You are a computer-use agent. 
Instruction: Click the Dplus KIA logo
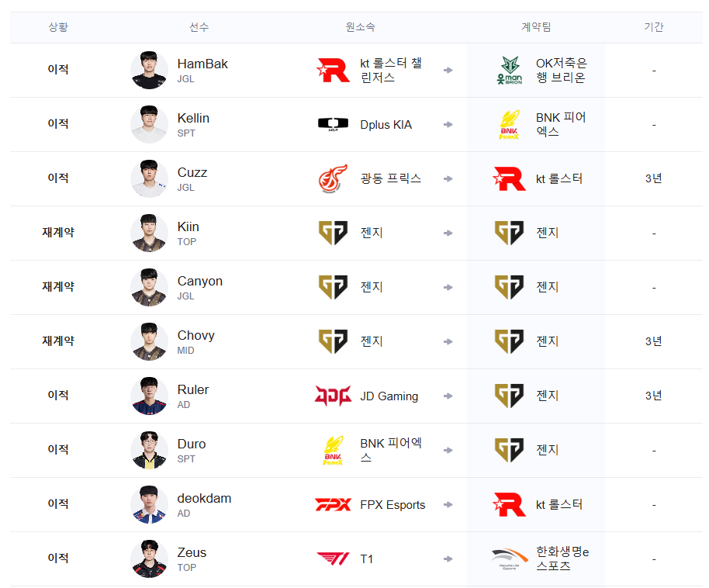[334, 124]
